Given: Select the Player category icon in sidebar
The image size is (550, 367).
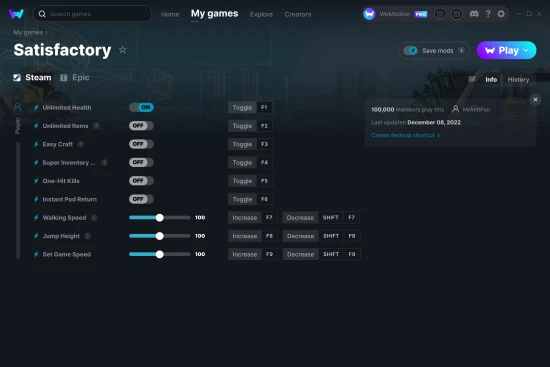Looking at the screenshot, I should click(x=17, y=107).
